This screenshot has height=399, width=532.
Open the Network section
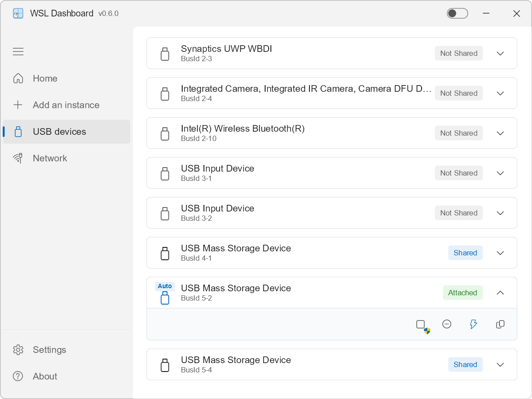click(x=50, y=158)
